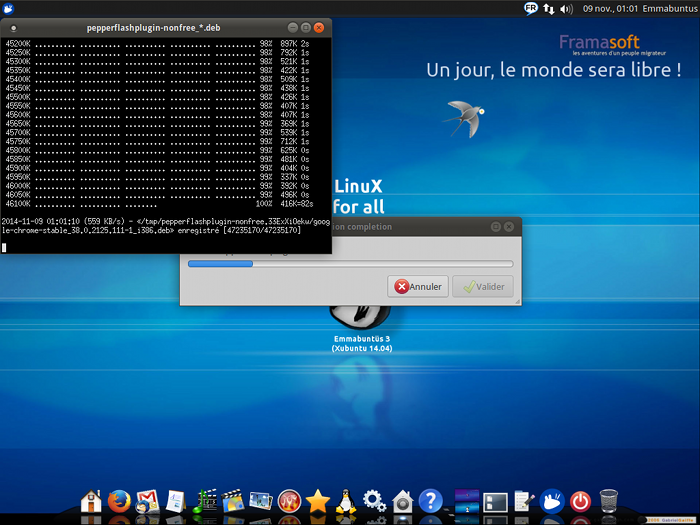Click the Valider button
Image resolution: width=700 pixels, height=525 pixels.
[483, 286]
